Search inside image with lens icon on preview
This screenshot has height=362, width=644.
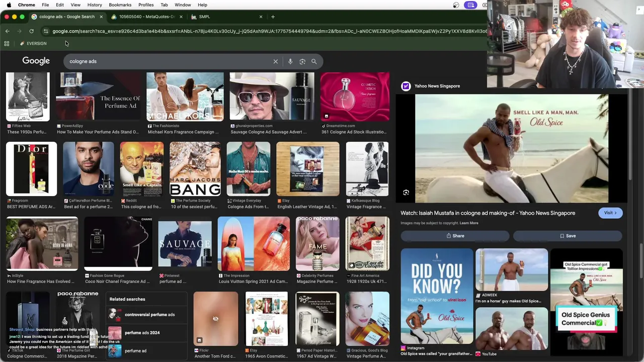pyautogui.click(x=406, y=193)
